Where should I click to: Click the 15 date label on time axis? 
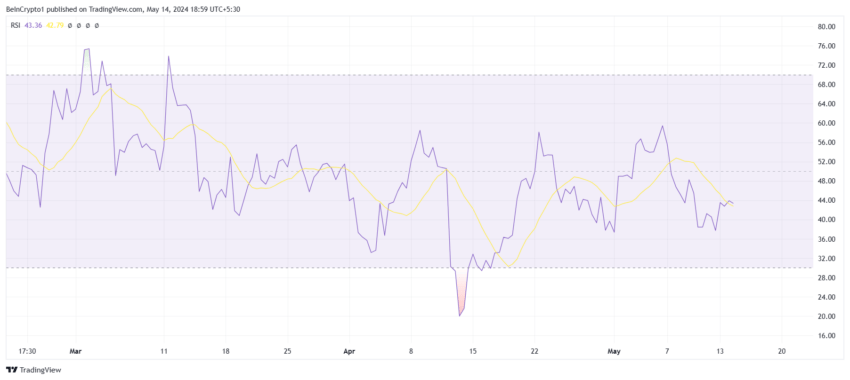pos(473,351)
